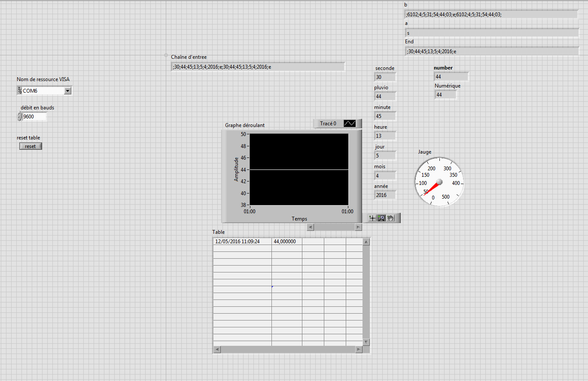Image resolution: width=588 pixels, height=381 pixels.
Task: Click the reset table button
Action: tap(30, 146)
